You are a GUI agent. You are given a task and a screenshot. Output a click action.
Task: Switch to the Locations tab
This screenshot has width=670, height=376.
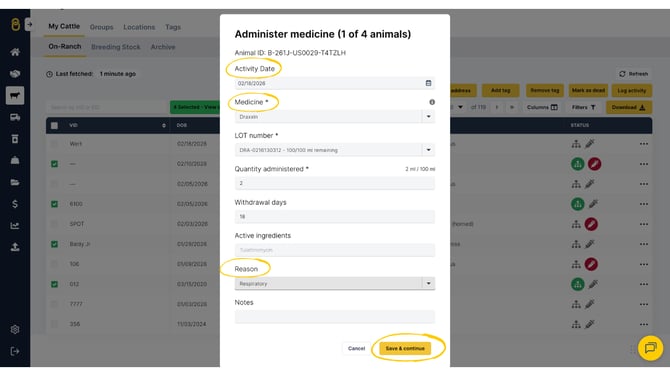(x=139, y=27)
